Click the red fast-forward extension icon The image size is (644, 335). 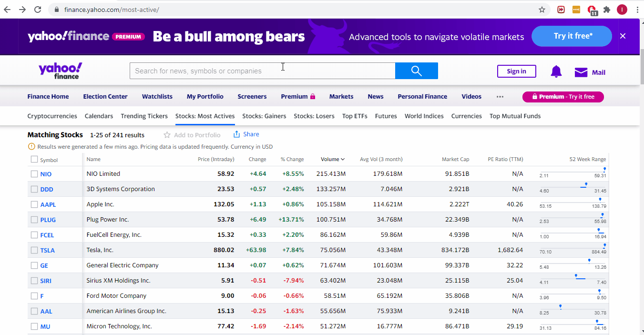pos(561,10)
